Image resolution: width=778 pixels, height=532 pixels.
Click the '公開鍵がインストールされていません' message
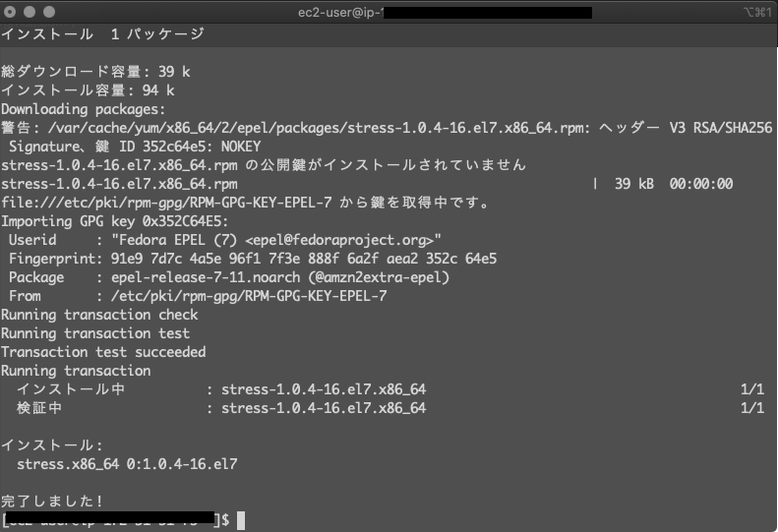[x=393, y=165]
